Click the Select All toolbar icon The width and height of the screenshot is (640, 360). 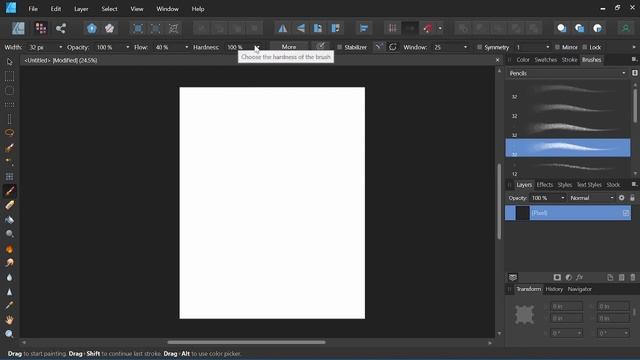click(x=138, y=28)
